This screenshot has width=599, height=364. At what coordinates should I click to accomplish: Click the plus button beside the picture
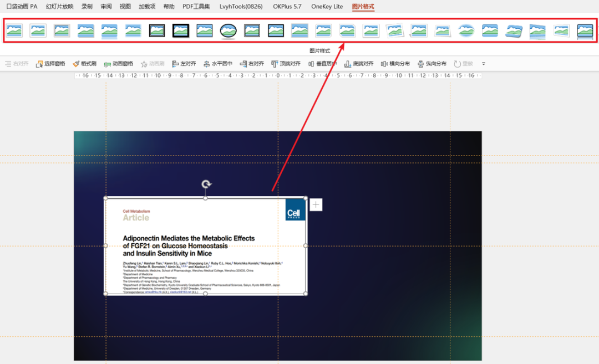click(x=316, y=205)
